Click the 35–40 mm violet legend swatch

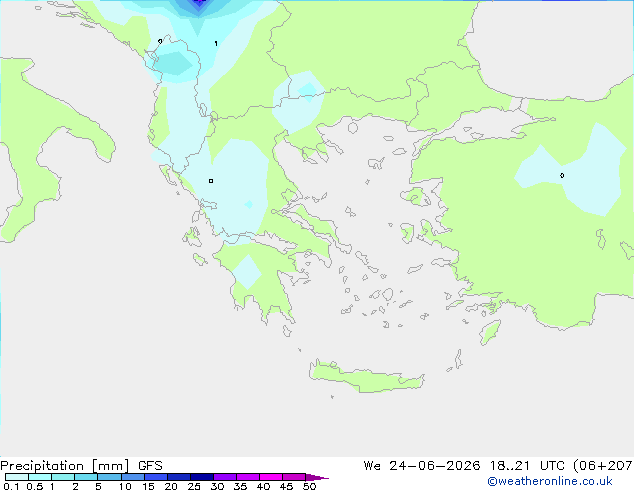coord(248,477)
